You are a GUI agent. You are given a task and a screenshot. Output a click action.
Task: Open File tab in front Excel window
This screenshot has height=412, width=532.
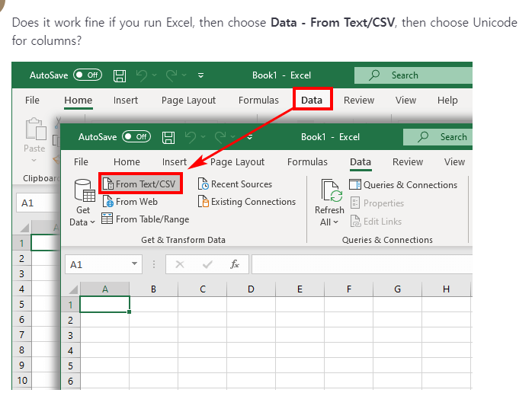[x=81, y=161]
